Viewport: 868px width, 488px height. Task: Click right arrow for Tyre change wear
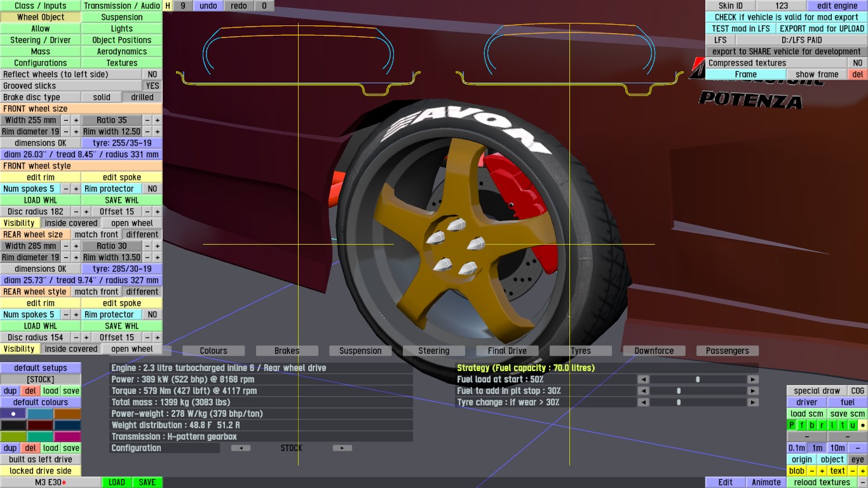[753, 402]
